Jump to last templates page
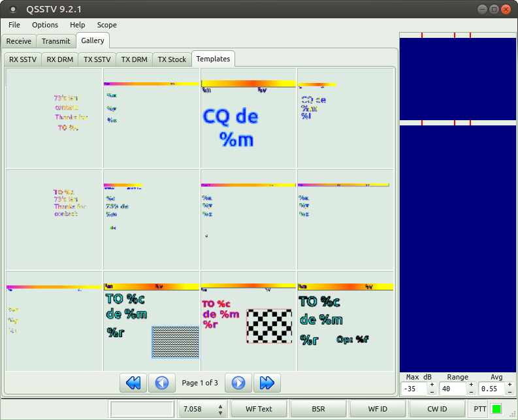518x420 pixels. pos(267,383)
